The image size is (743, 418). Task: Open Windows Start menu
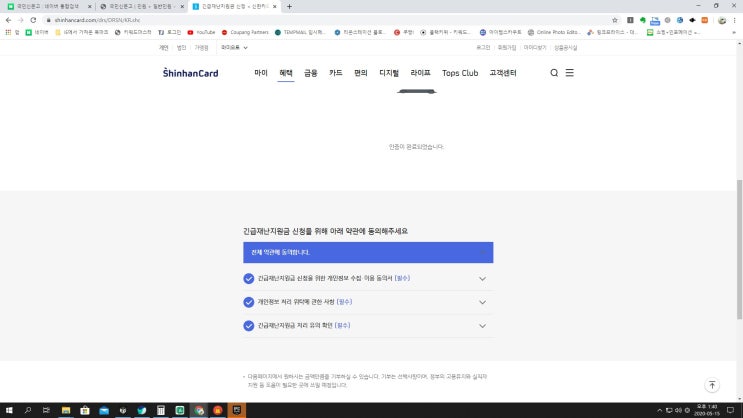coord(9,410)
